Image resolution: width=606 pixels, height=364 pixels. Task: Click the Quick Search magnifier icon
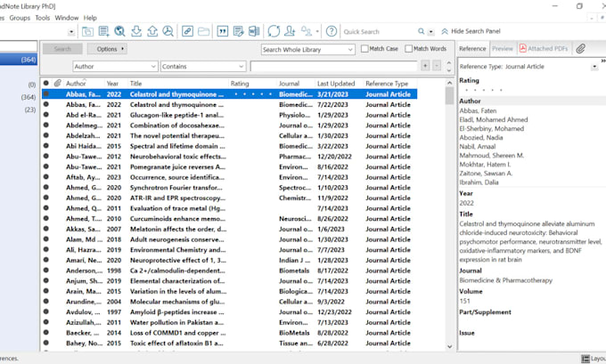tap(422, 31)
